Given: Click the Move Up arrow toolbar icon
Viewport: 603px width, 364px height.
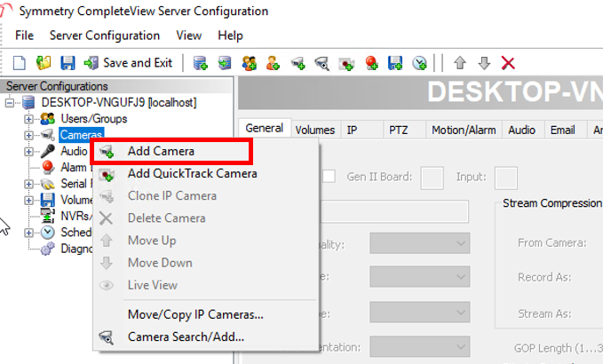Looking at the screenshot, I should coord(460,63).
